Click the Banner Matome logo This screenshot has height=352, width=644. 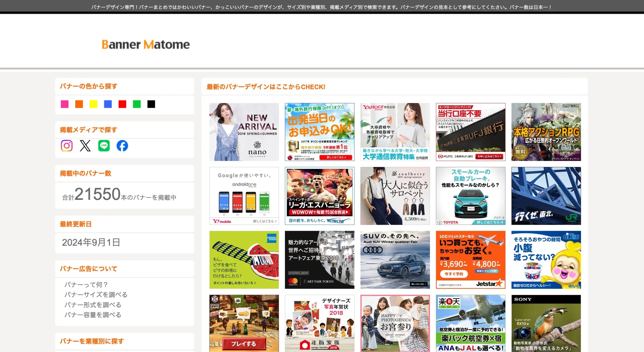tap(146, 45)
